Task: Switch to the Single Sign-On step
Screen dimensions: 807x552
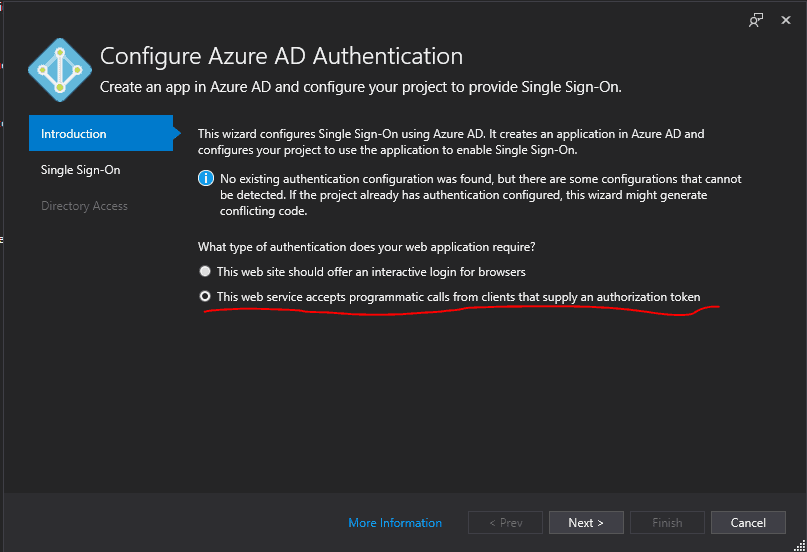Action: pyautogui.click(x=80, y=170)
